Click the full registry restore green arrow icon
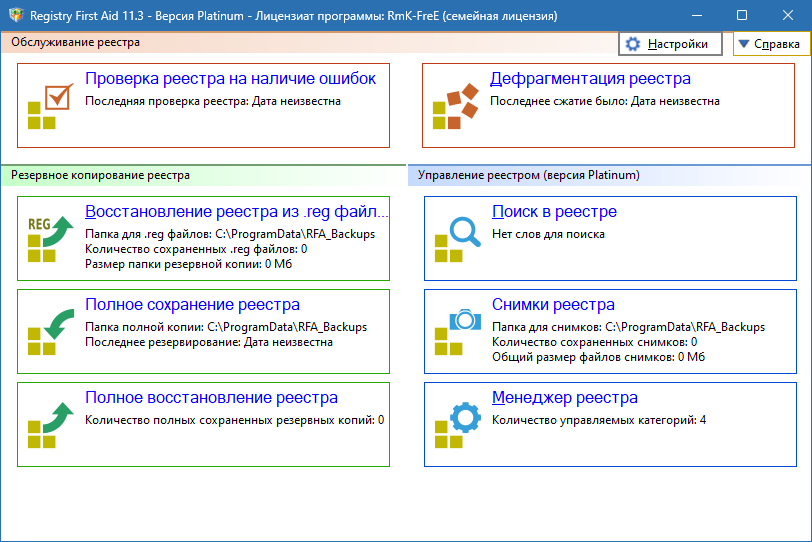 (x=50, y=425)
